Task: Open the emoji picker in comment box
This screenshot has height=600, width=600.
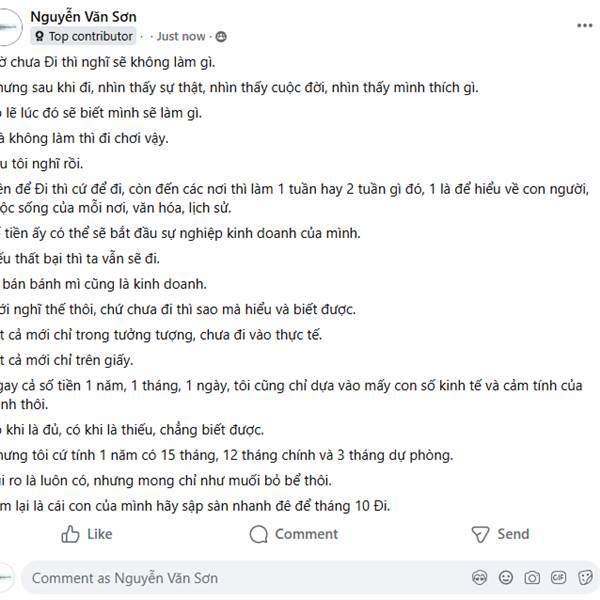Action: coord(507,578)
